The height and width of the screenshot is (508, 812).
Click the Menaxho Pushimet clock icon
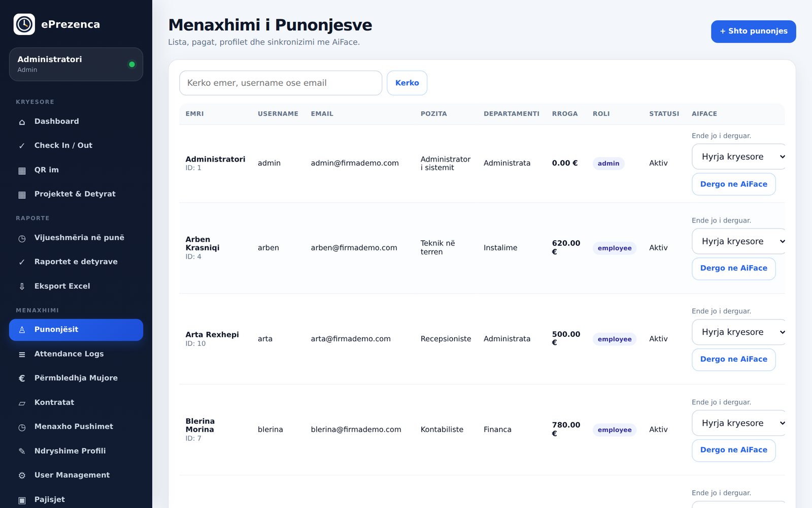coord(22,427)
